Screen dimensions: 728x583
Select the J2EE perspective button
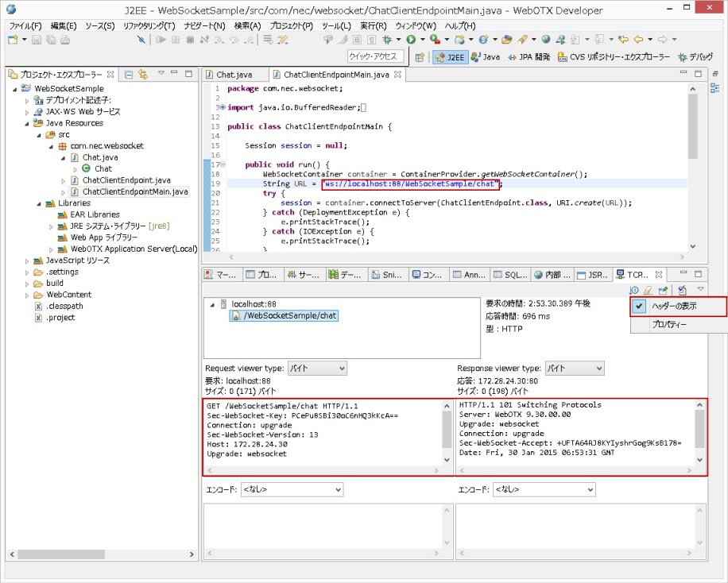click(x=450, y=57)
